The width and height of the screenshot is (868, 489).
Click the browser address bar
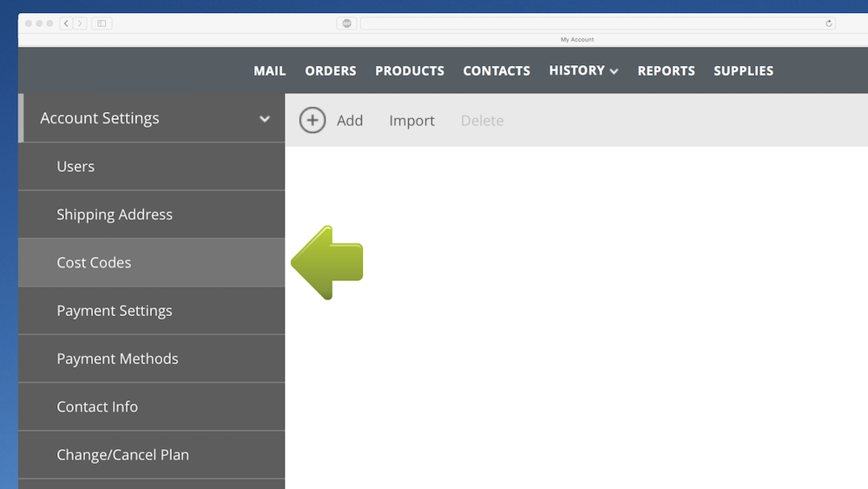coord(598,23)
